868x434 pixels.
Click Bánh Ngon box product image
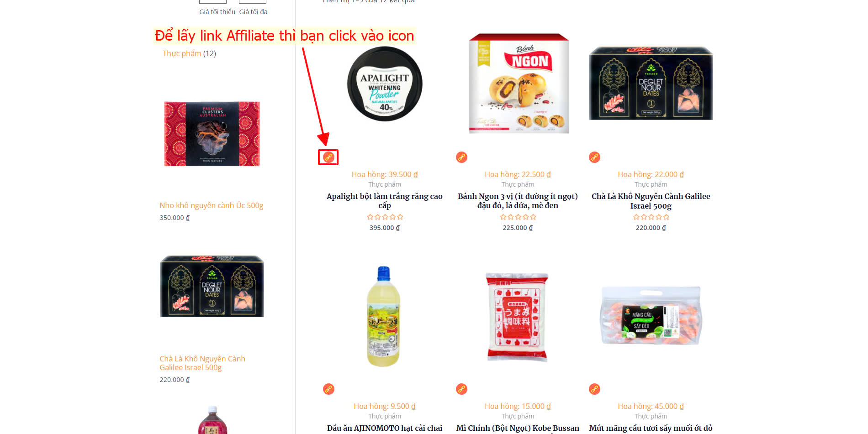click(519, 84)
